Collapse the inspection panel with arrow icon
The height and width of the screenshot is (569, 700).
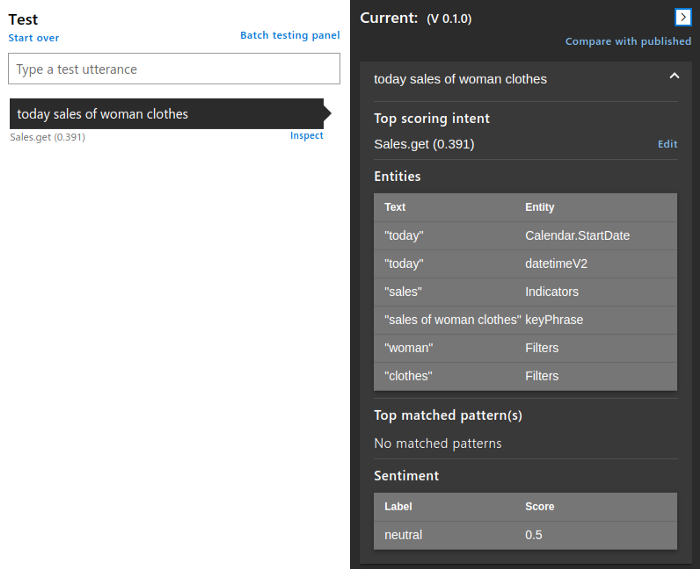[683, 18]
